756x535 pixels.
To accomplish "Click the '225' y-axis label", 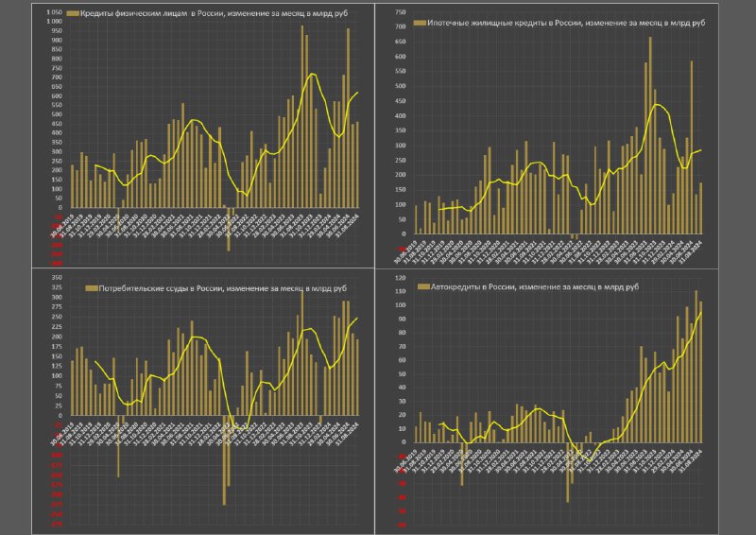I will coord(57,327).
